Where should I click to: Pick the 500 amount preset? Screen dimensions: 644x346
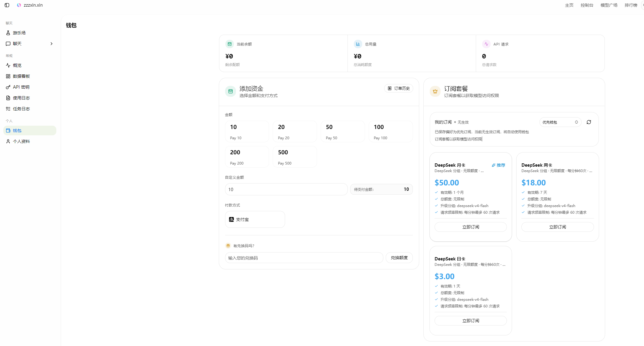tap(295, 157)
